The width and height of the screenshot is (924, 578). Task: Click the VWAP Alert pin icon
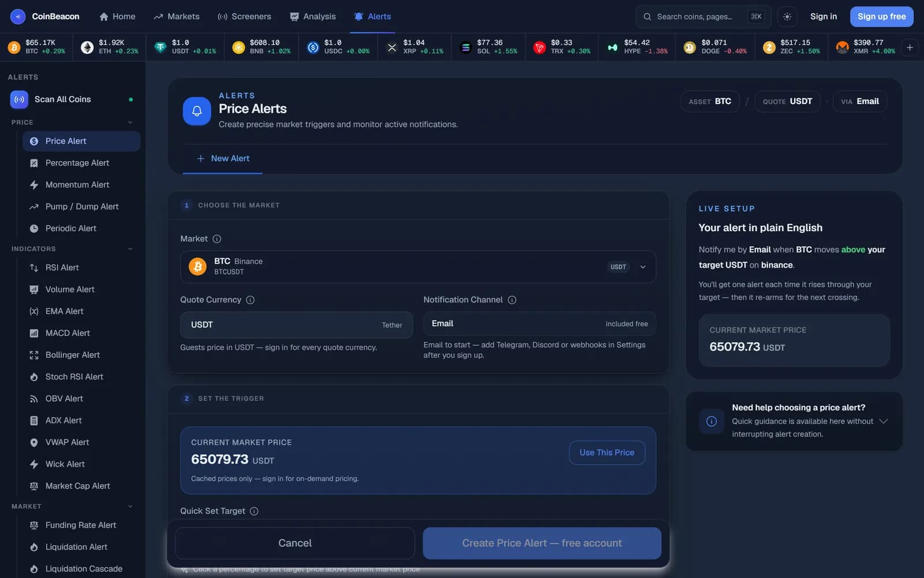click(x=34, y=443)
